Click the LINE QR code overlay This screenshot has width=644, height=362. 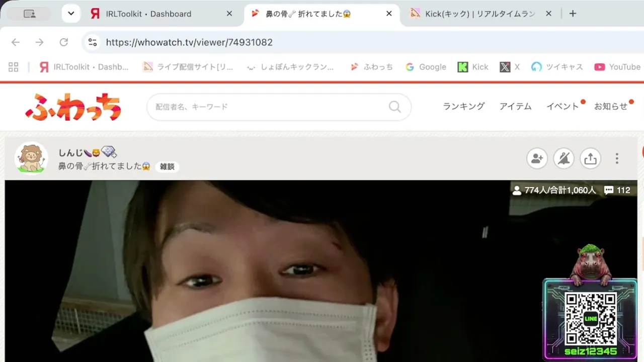(x=591, y=319)
